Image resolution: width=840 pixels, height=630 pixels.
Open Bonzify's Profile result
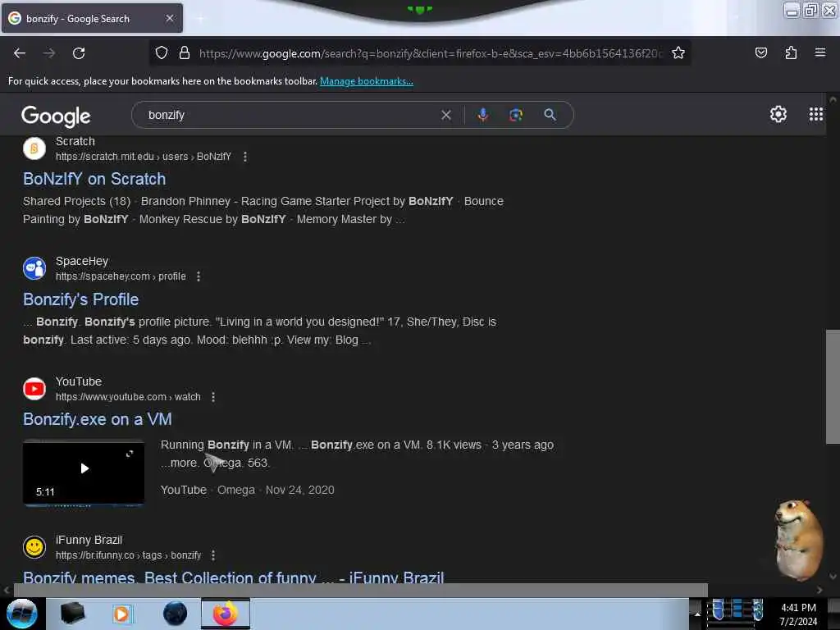point(81,299)
